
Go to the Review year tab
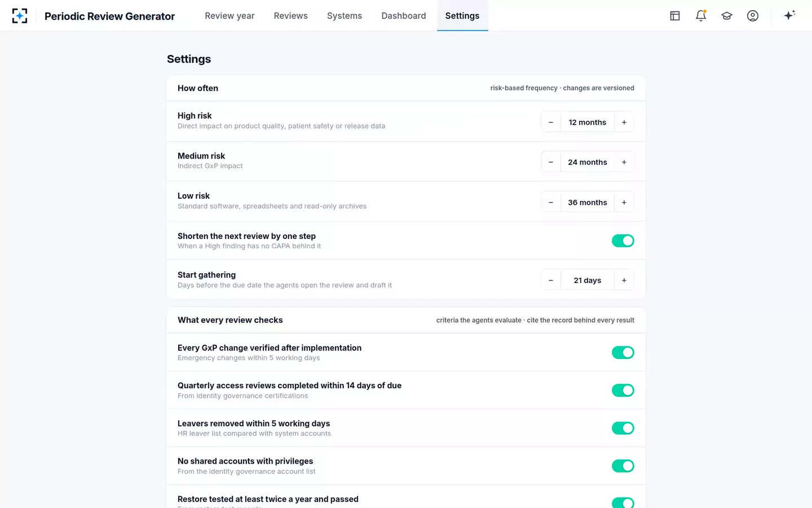pos(230,16)
